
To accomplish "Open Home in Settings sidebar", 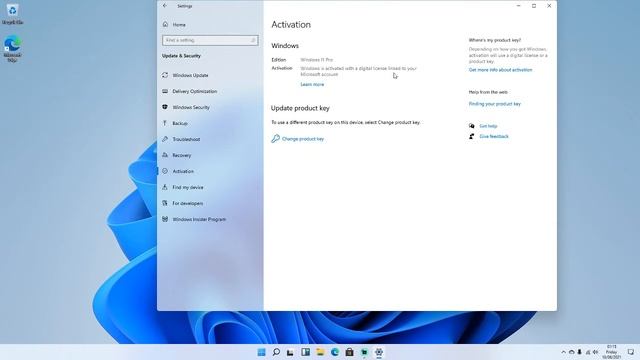I will pos(179,24).
